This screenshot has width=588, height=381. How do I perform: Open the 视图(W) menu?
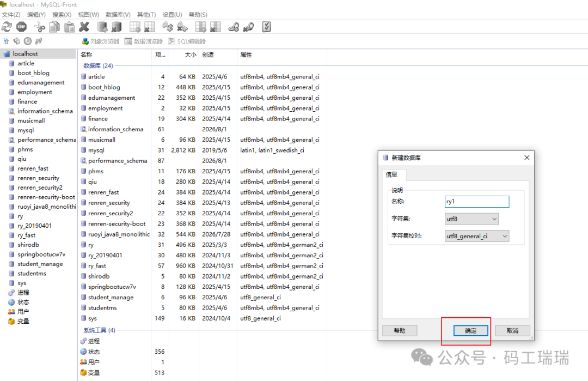pyautogui.click(x=89, y=15)
